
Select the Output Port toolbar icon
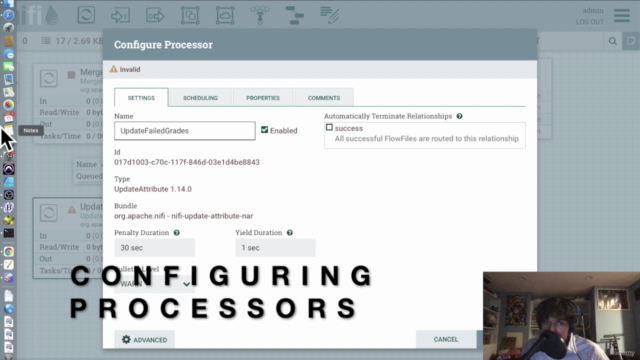(155, 16)
